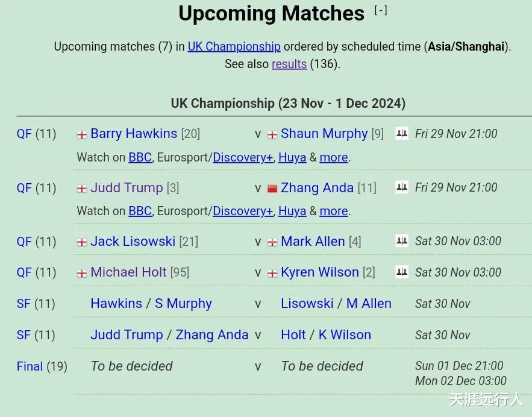The height and width of the screenshot is (417, 532).
Task: Open head-to-head icon for Holt v Wilson
Action: (401, 272)
